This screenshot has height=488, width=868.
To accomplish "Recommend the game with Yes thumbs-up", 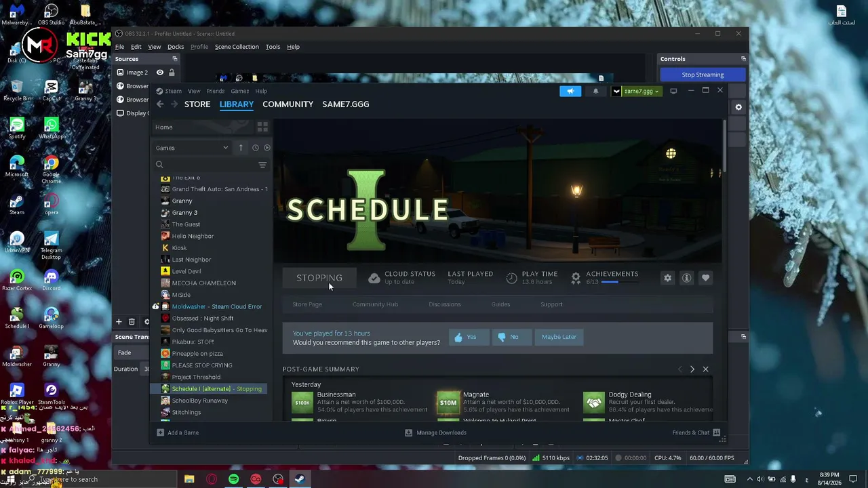I will 469,337.
